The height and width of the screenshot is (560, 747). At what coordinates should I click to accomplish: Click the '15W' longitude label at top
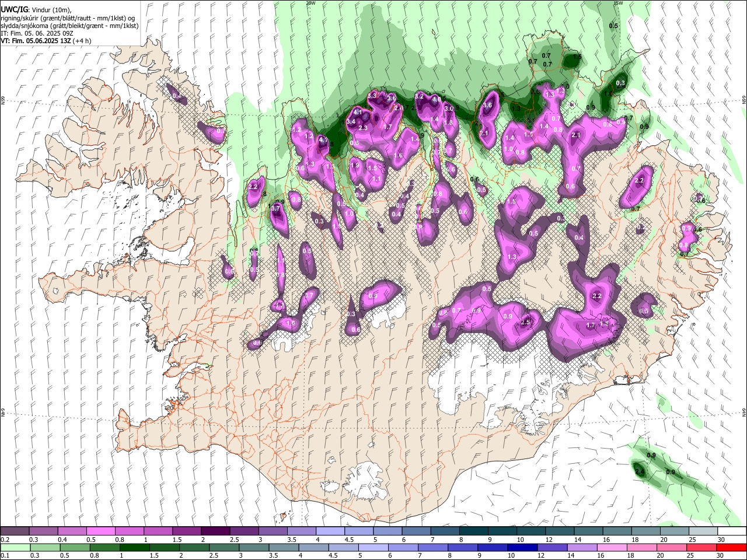[x=617, y=3]
